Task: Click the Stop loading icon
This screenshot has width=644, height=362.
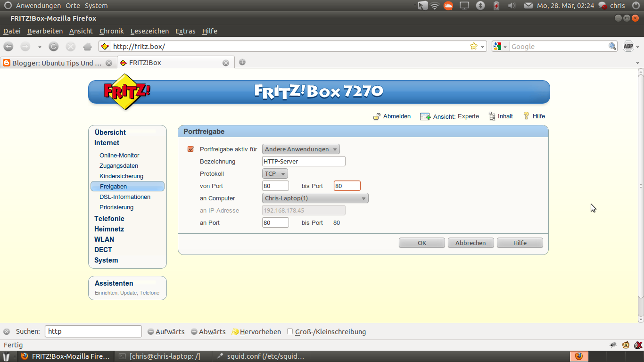Action: click(x=71, y=47)
